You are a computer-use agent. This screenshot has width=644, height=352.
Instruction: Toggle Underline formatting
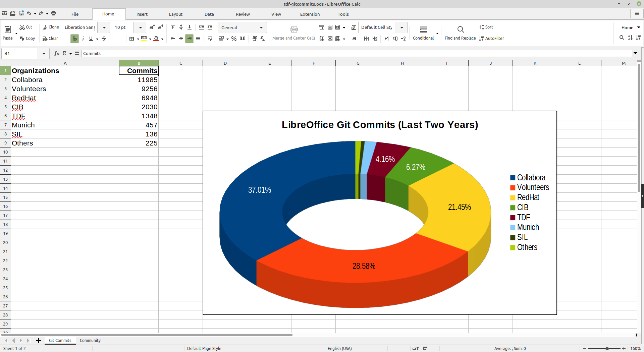[91, 39]
